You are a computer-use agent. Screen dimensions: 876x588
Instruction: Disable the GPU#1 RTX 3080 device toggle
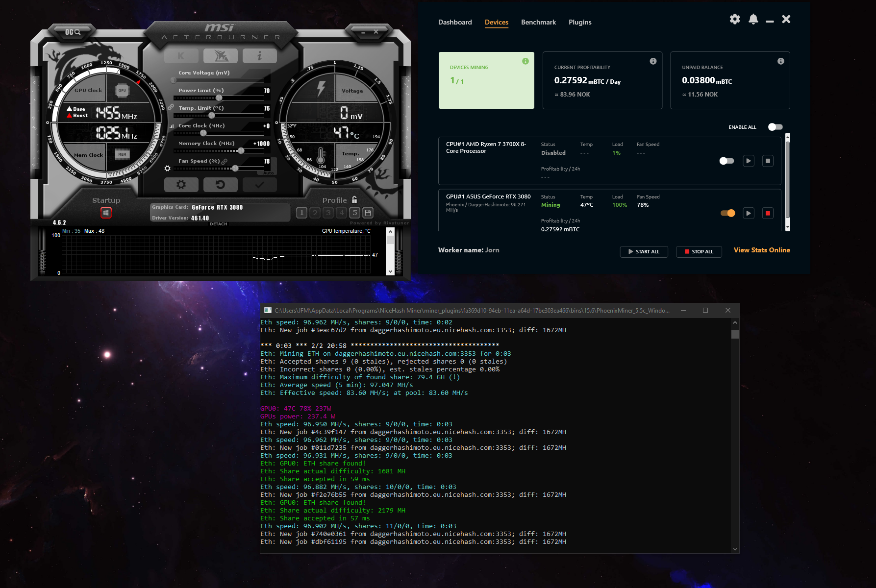tap(728, 213)
